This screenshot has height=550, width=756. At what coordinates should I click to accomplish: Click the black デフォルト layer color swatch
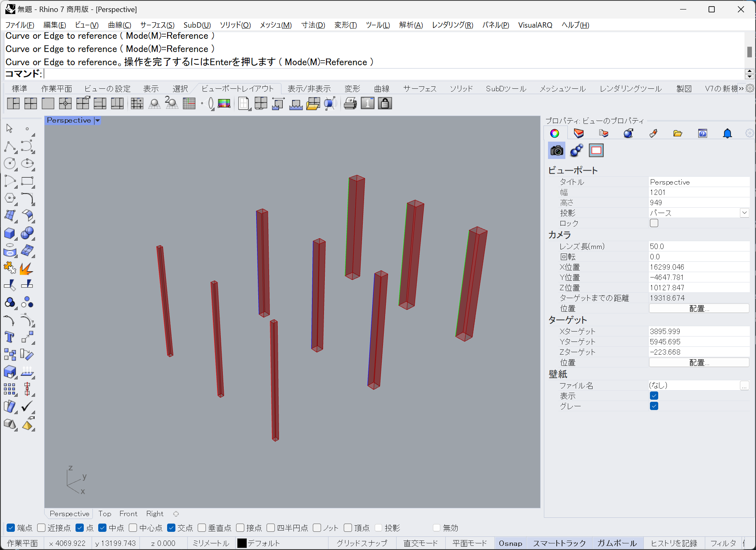pos(242,543)
